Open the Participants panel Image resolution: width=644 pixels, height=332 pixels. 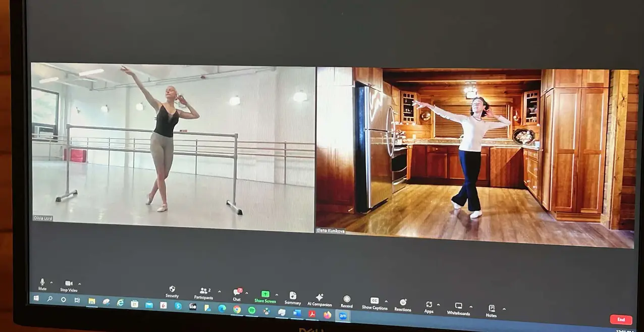click(x=203, y=292)
